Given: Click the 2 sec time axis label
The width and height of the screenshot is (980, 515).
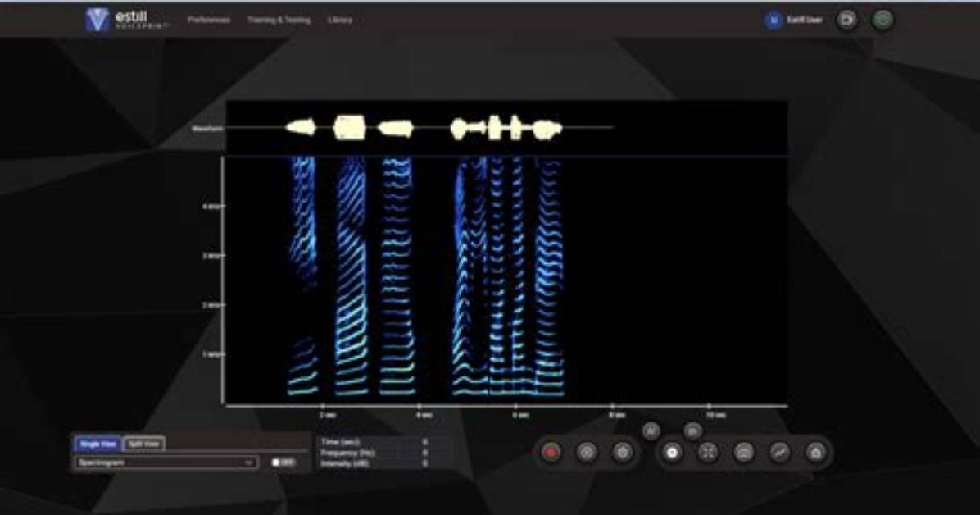Looking at the screenshot, I should point(328,416).
